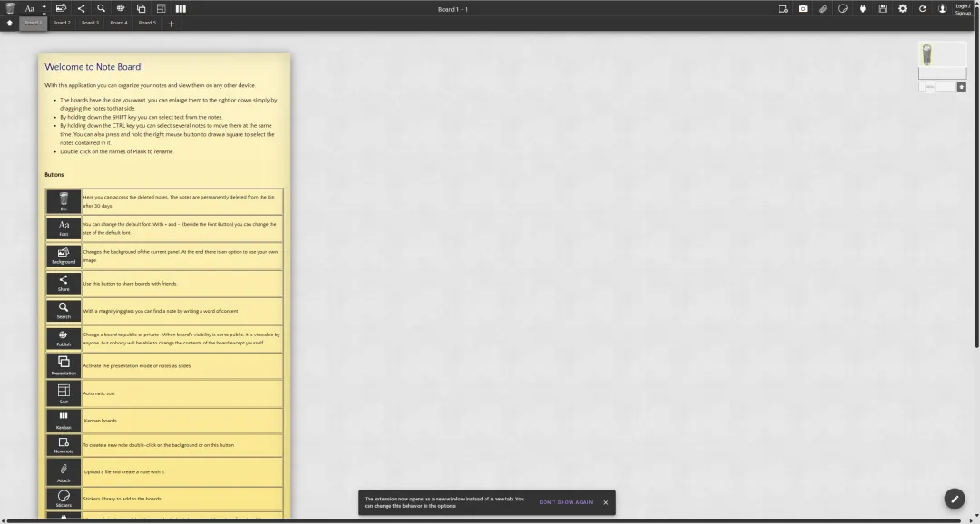The image size is (980, 524).
Task: Click the automatic sort toolbar icon
Action: [161, 9]
